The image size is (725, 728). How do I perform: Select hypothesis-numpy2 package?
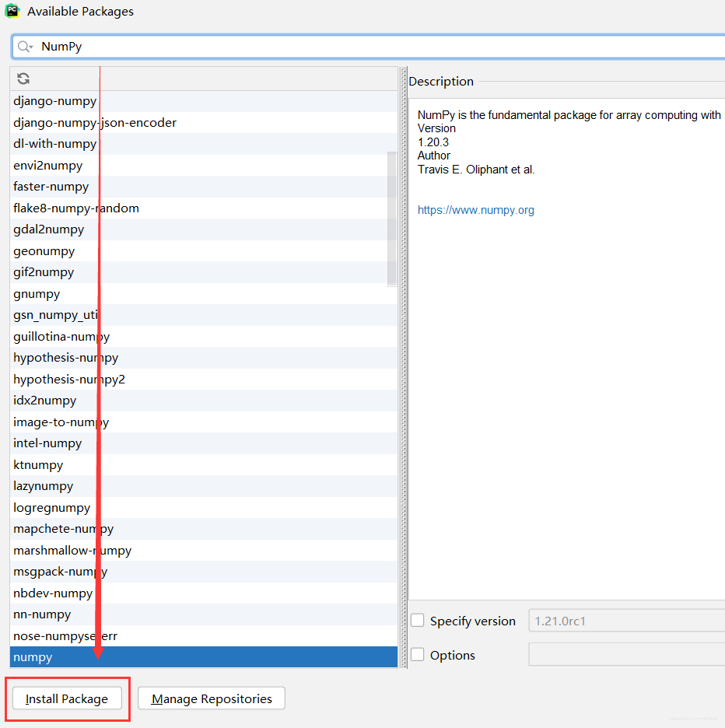(204, 379)
